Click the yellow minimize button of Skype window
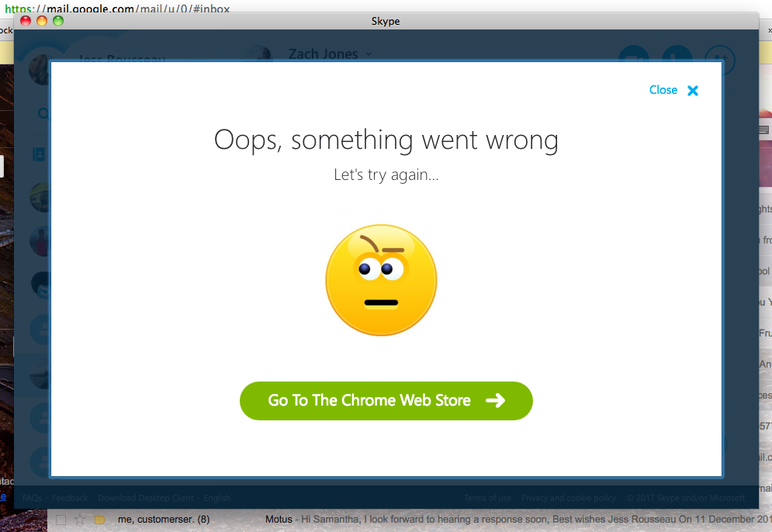This screenshot has height=532, width=772. 42,21
